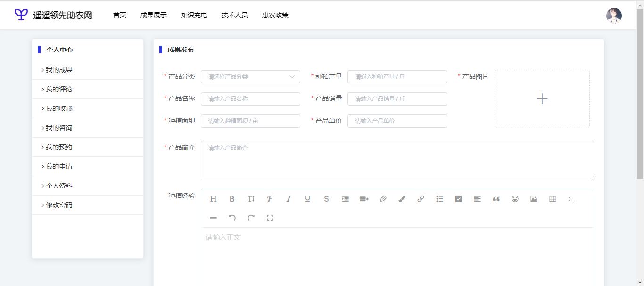
Task: Click the to-do checkbox list icon
Action: [458, 199]
